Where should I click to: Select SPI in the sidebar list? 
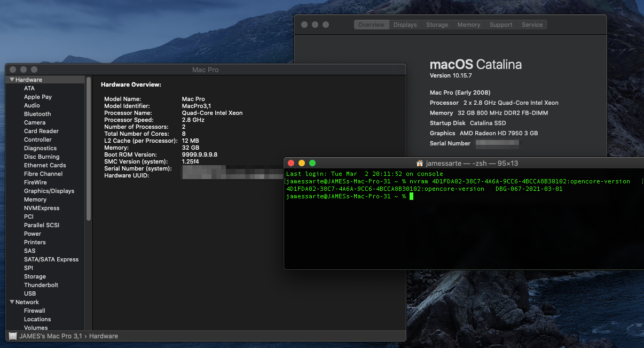tap(28, 268)
